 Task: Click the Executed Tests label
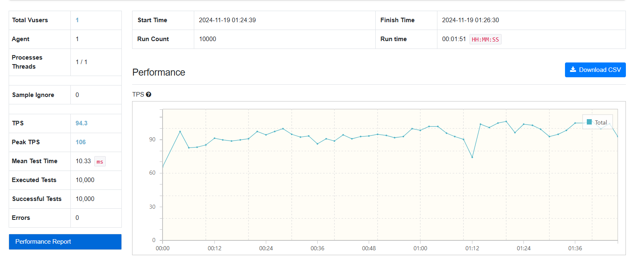point(34,180)
